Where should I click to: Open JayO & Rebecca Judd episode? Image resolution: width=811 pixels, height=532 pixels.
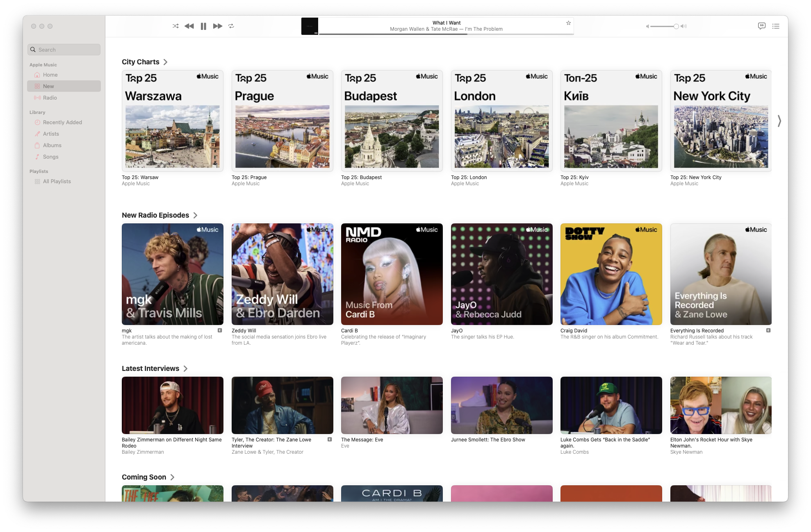(x=502, y=274)
